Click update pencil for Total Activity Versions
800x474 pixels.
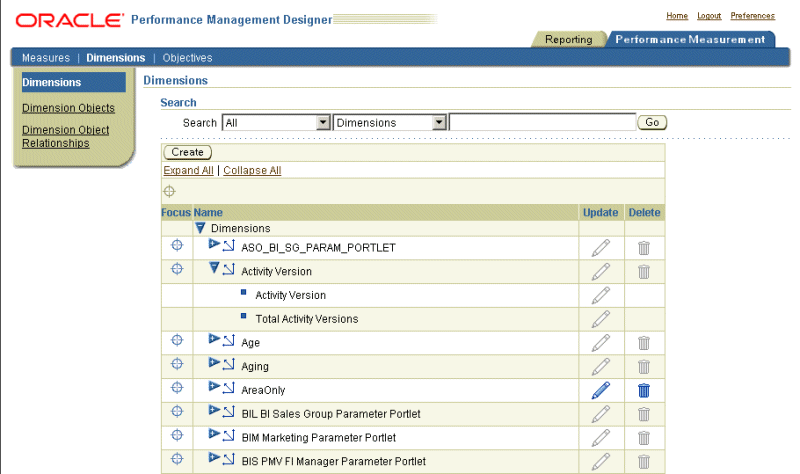point(601,319)
